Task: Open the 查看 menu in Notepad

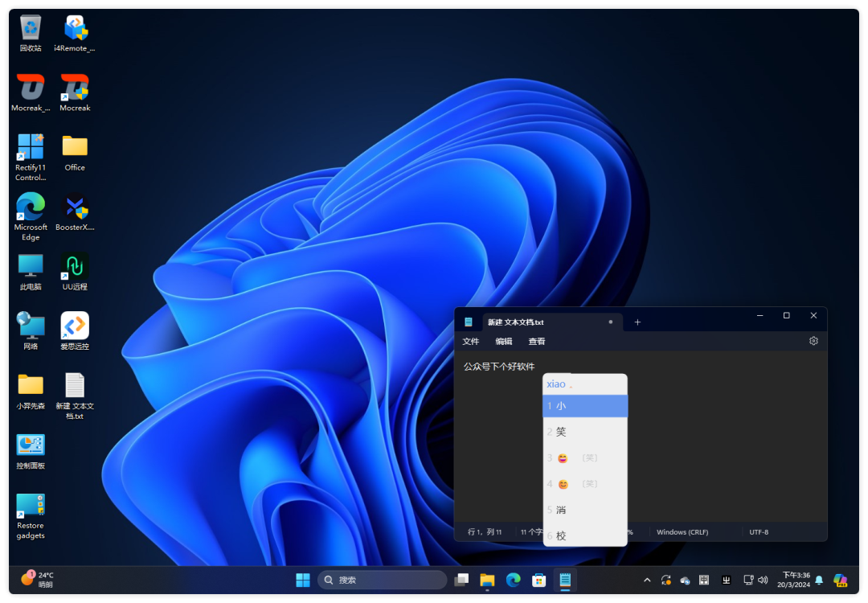Action: 537,342
